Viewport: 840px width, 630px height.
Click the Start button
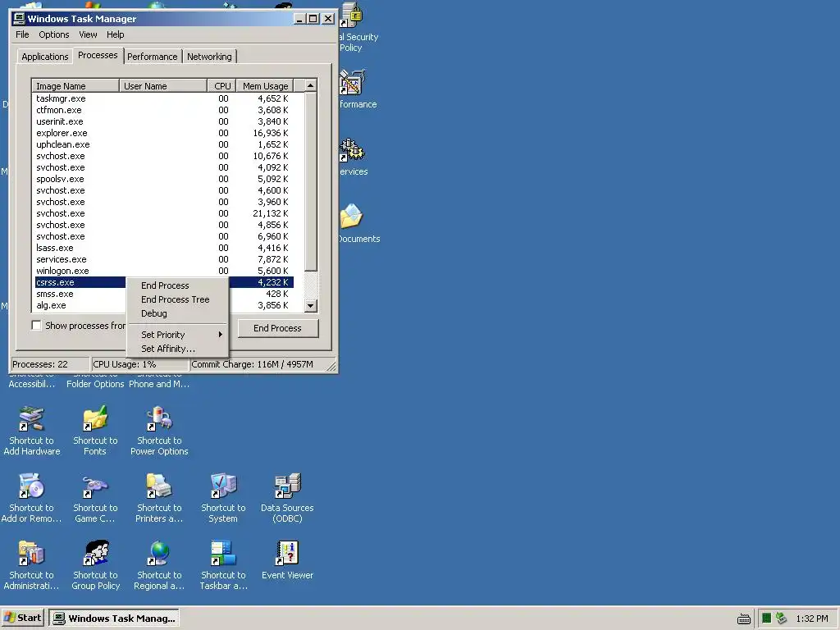click(x=23, y=619)
